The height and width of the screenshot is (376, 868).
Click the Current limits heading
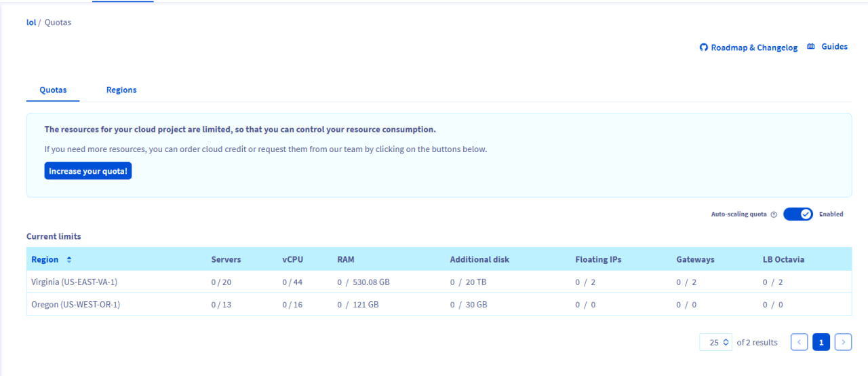[54, 236]
